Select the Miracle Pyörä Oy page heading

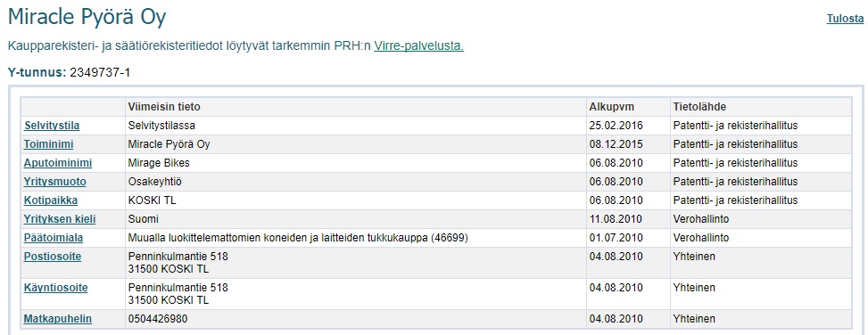click(x=87, y=18)
